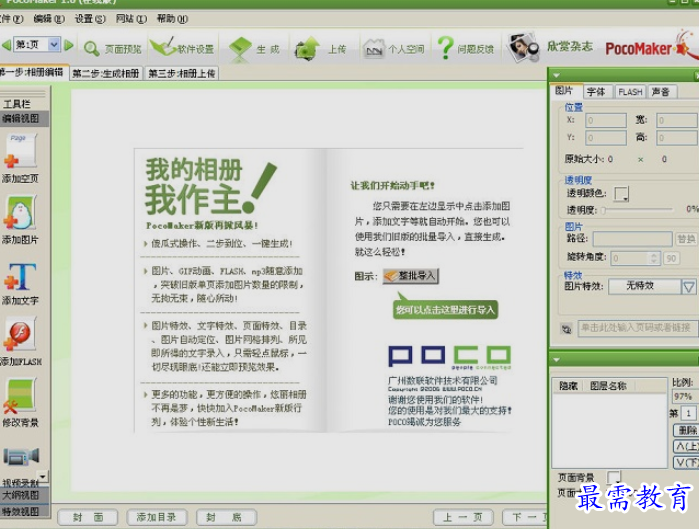The image size is (699, 529).
Task: Click the 路径 path input field
Action: [632, 239]
